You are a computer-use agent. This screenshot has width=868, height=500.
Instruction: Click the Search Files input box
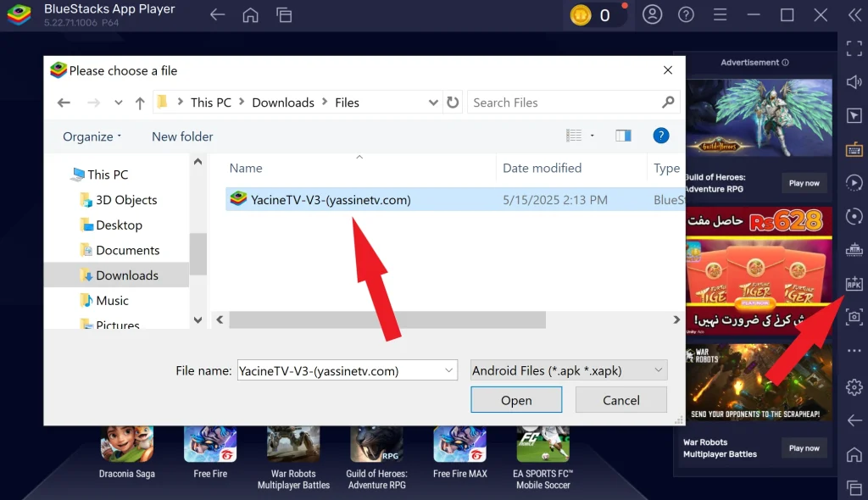(573, 103)
